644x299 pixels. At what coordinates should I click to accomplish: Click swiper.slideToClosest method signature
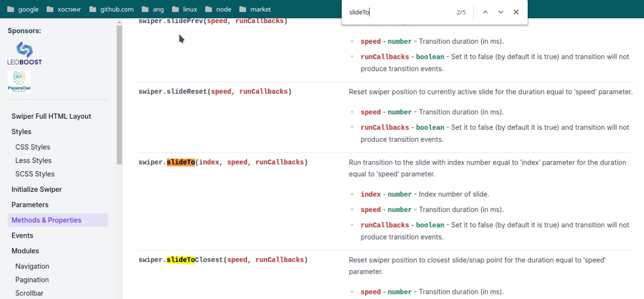coord(223,260)
